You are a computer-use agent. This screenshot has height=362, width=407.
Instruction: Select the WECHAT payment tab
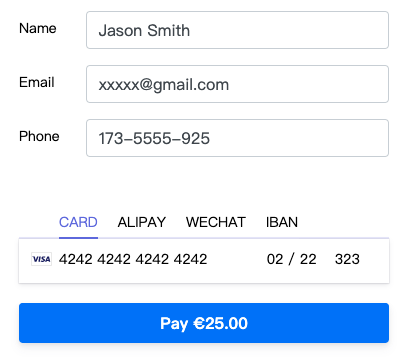click(x=216, y=222)
